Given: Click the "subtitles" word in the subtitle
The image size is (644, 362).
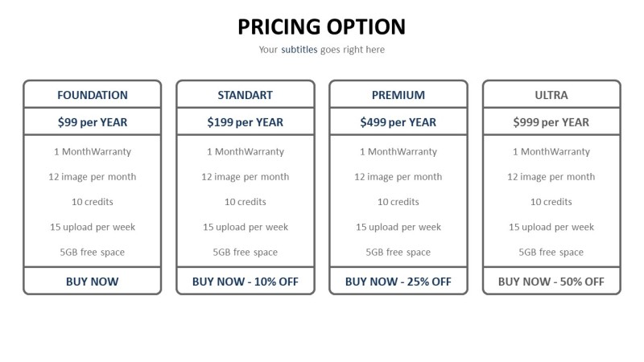Looking at the screenshot, I should (x=299, y=50).
